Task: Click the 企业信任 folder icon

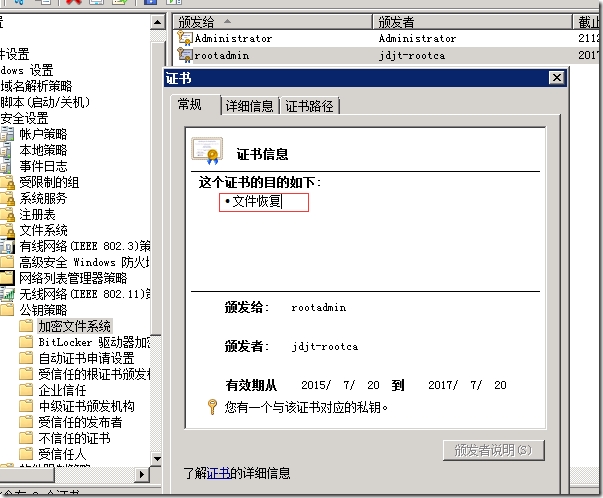Action: pyautogui.click(x=26, y=390)
